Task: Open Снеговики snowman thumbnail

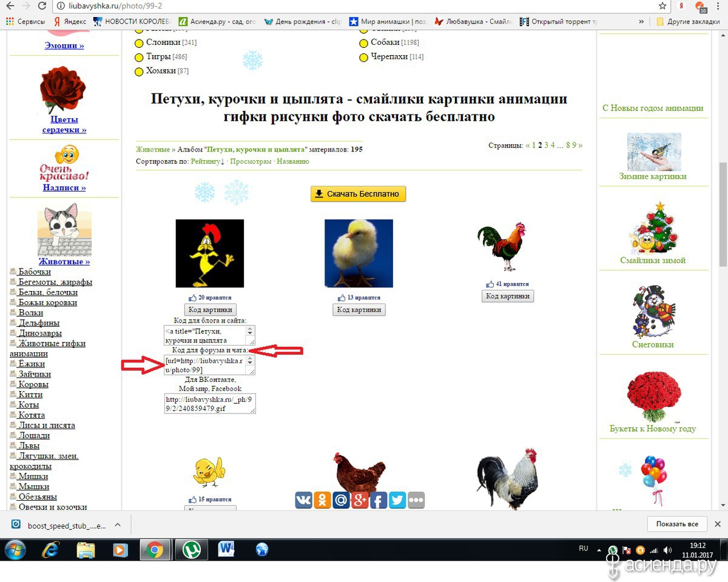Action: (x=654, y=311)
